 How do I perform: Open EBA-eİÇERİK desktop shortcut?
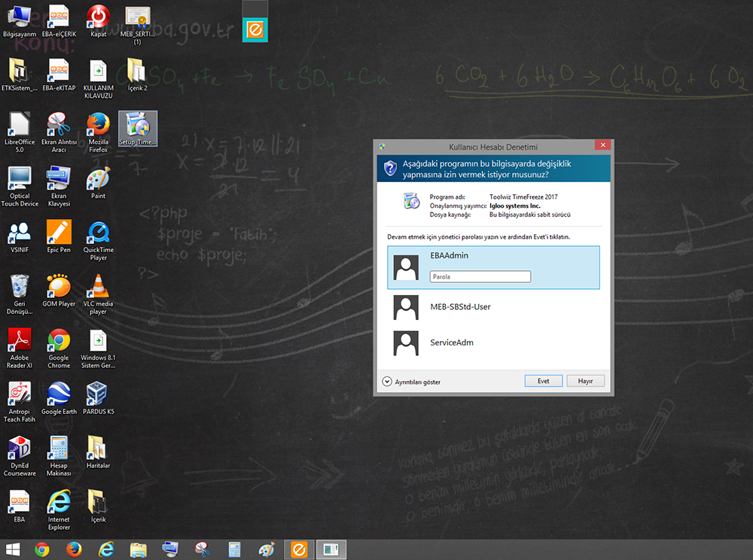tap(59, 21)
